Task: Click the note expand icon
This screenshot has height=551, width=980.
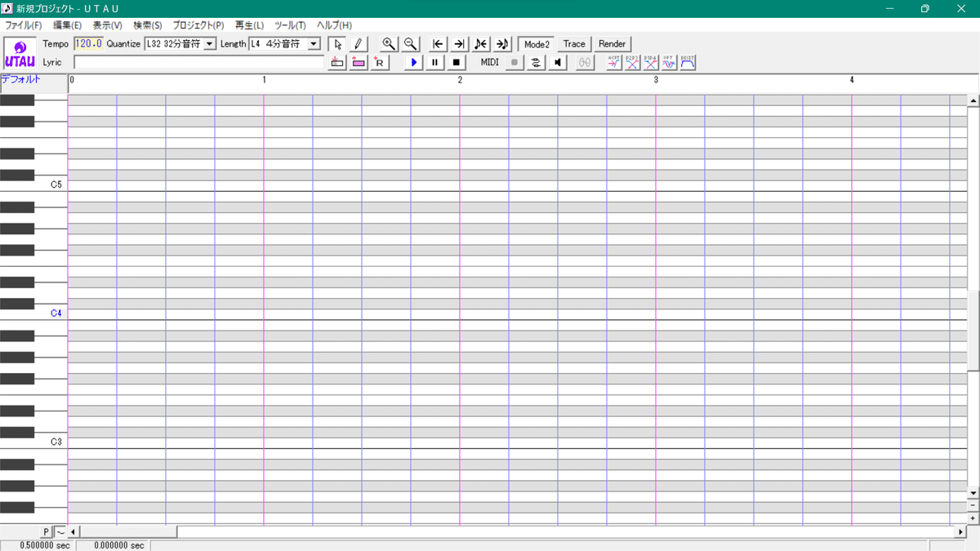Action: [501, 44]
